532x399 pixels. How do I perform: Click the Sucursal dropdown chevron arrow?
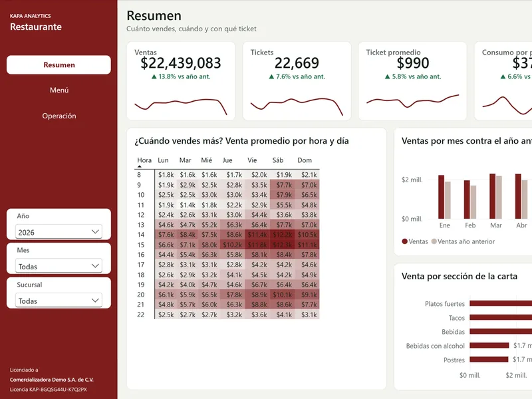coord(95,301)
